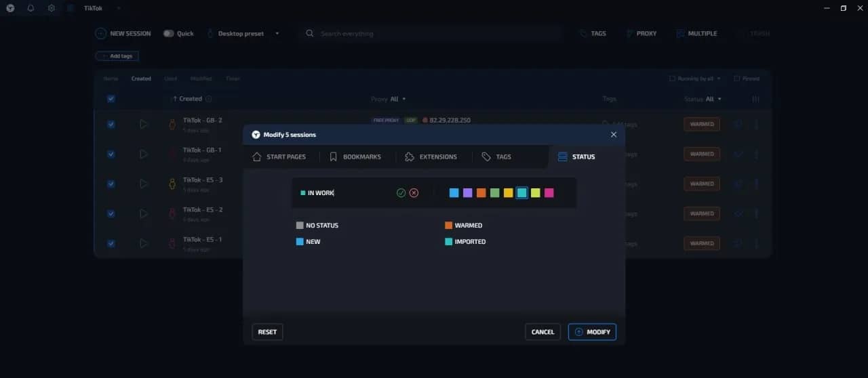The width and height of the screenshot is (868, 378).
Task: Click the WARMED badge for TikTok - GB- 2
Action: (702, 125)
